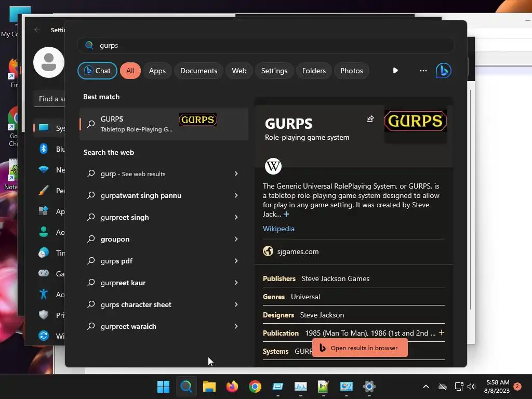This screenshot has width=532, height=399.
Task: Expand gurps character sheet result arrow
Action: point(236,304)
